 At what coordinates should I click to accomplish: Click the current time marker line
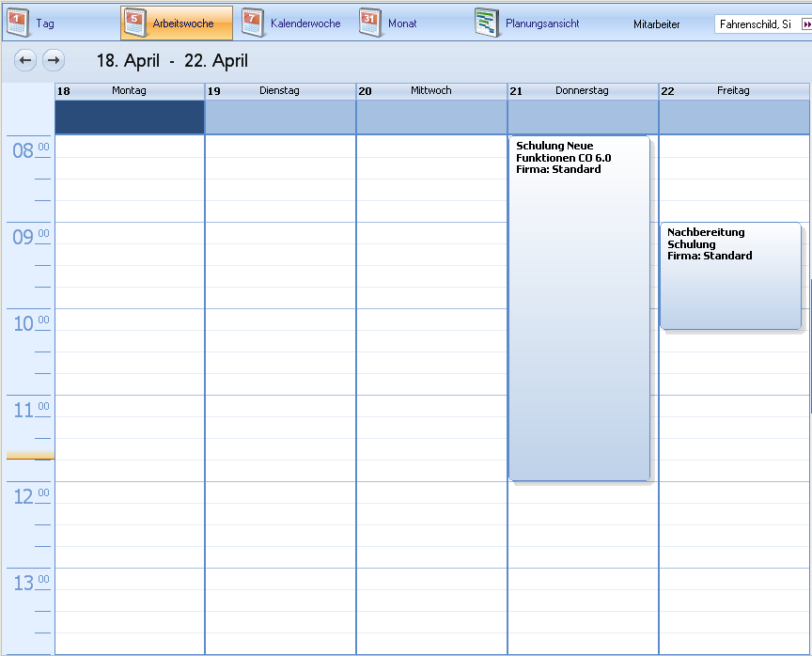[x=30, y=456]
